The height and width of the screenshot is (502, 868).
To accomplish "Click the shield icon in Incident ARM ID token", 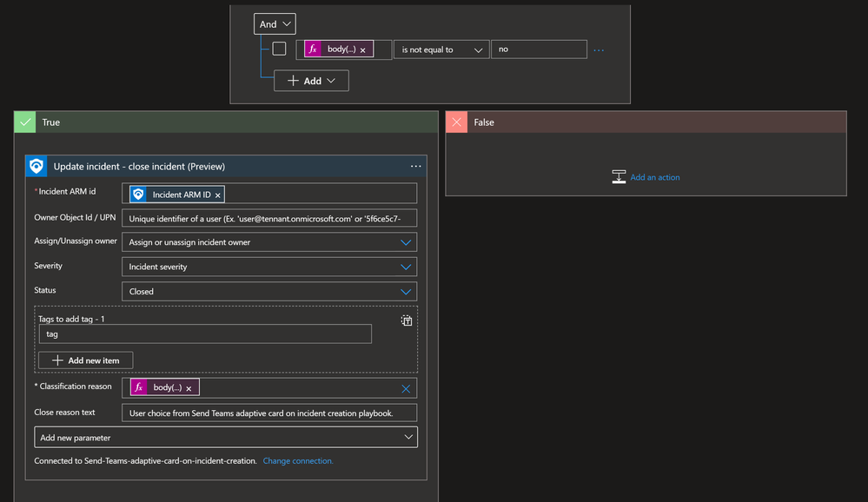I will [x=138, y=195].
